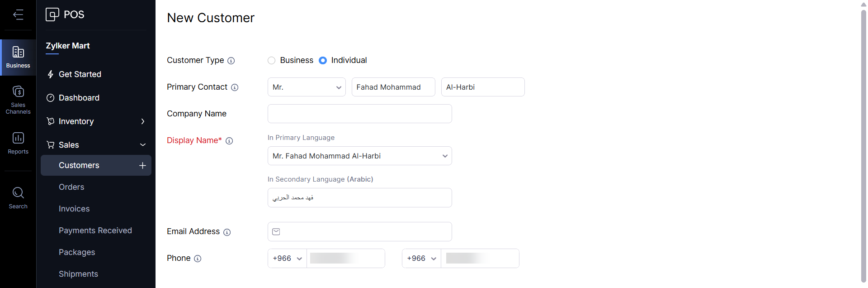Image resolution: width=868 pixels, height=288 pixels.
Task: Open the Business module icon
Action: tap(18, 57)
